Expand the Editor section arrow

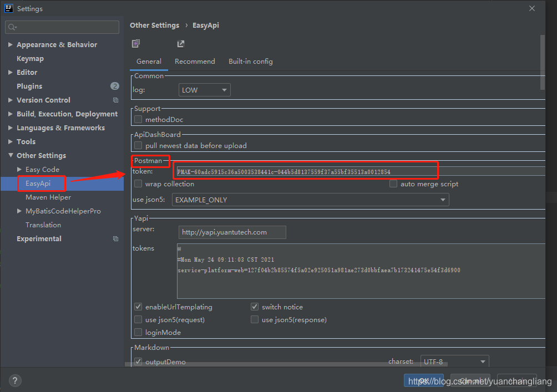click(x=11, y=72)
